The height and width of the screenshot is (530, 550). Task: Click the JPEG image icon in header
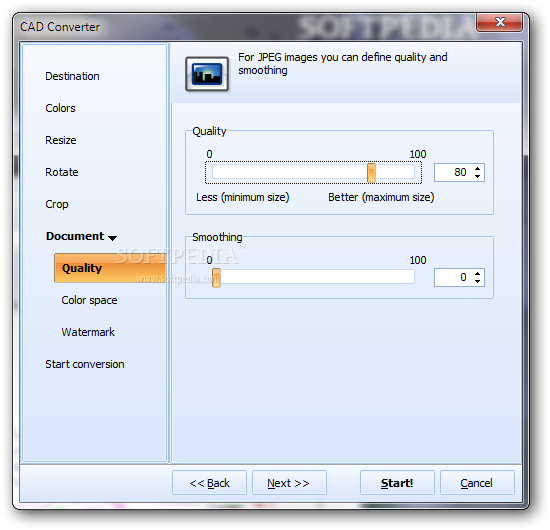(x=207, y=74)
